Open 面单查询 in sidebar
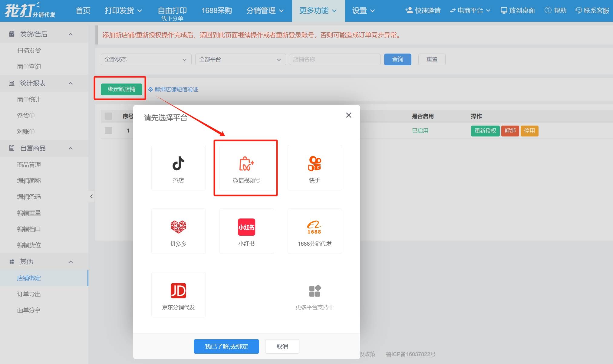This screenshot has height=364, width=613. pos(29,66)
